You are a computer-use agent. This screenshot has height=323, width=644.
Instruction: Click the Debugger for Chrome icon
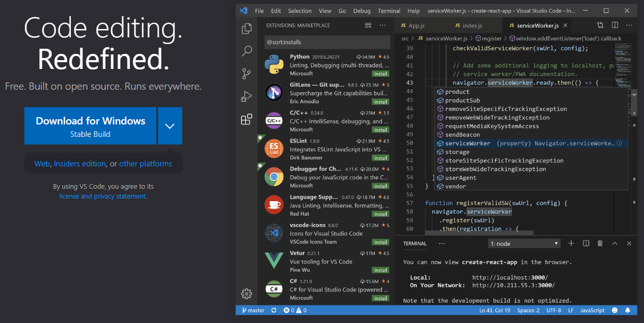(x=274, y=177)
